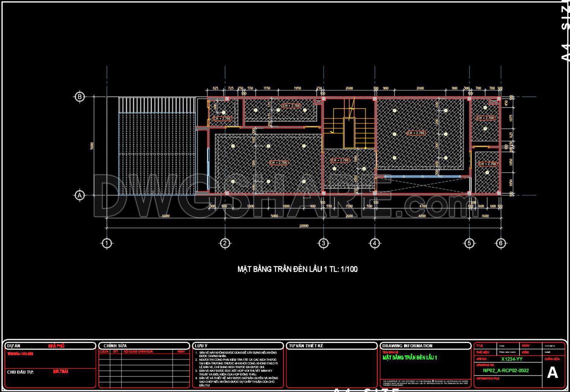Open the DRAWING INFORMATION panel header
The width and height of the screenshot is (570, 392).
click(408, 346)
